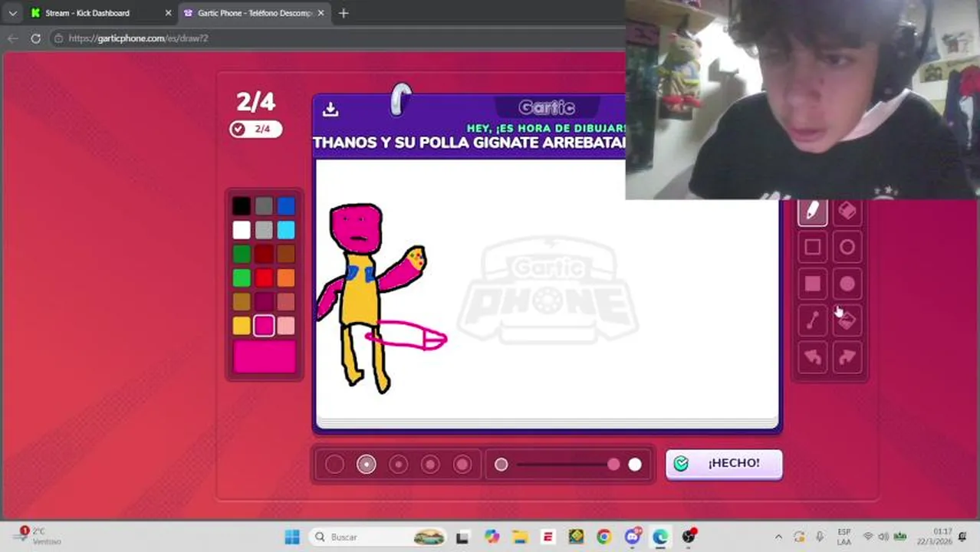Switch to Stream - Kick Dashboard tab
The image size is (980, 552).
click(100, 13)
